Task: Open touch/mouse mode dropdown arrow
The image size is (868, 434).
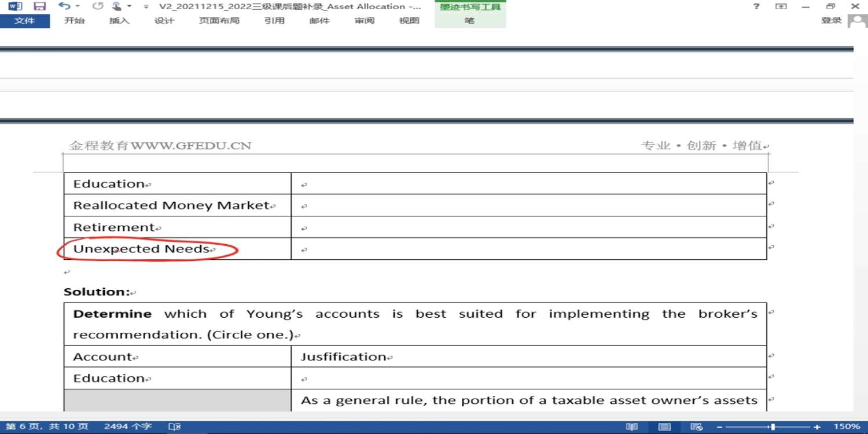Action: 130,6
